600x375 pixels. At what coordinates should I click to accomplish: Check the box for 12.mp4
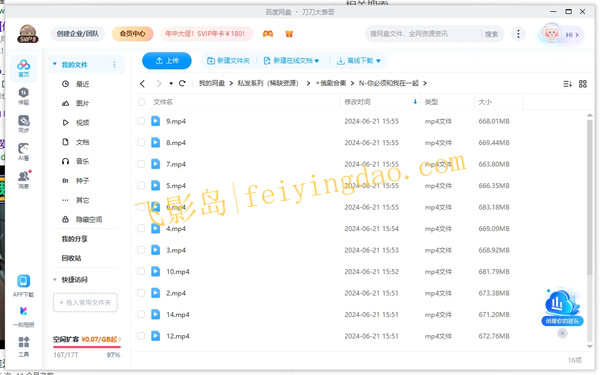coord(141,336)
